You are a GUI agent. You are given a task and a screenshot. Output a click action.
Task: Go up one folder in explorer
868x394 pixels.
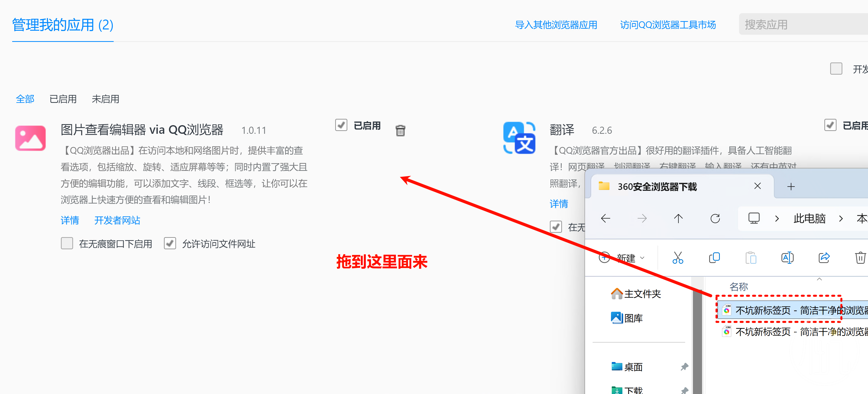(x=678, y=218)
